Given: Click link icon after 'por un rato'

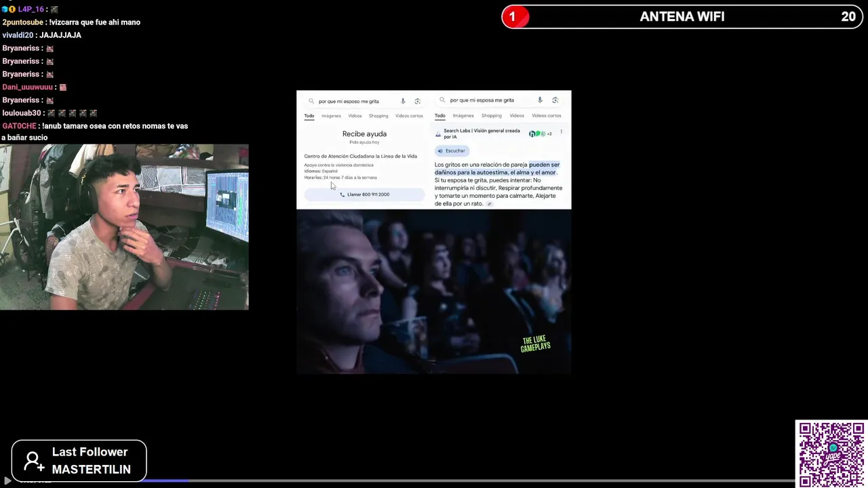Looking at the screenshot, I should point(489,204).
